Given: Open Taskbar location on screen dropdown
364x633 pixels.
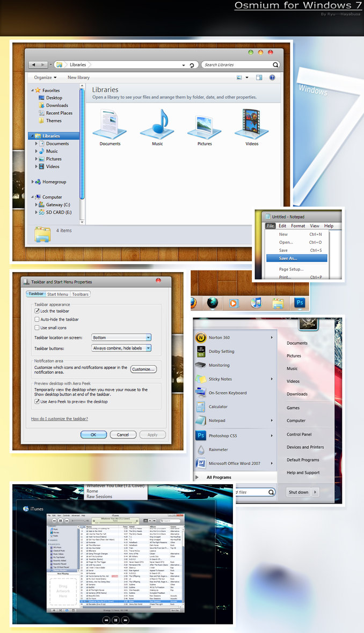Looking at the screenshot, I should pos(121,338).
